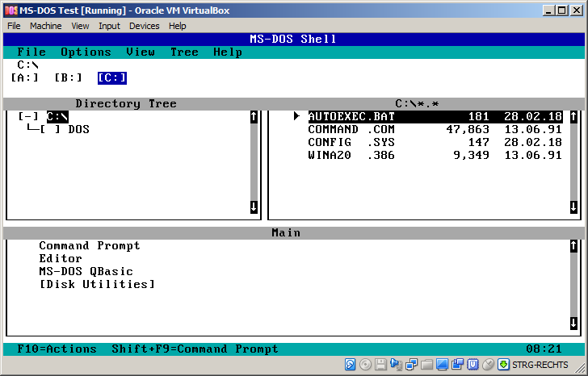Click the Main panel title bar
The image size is (588, 376).
point(294,233)
